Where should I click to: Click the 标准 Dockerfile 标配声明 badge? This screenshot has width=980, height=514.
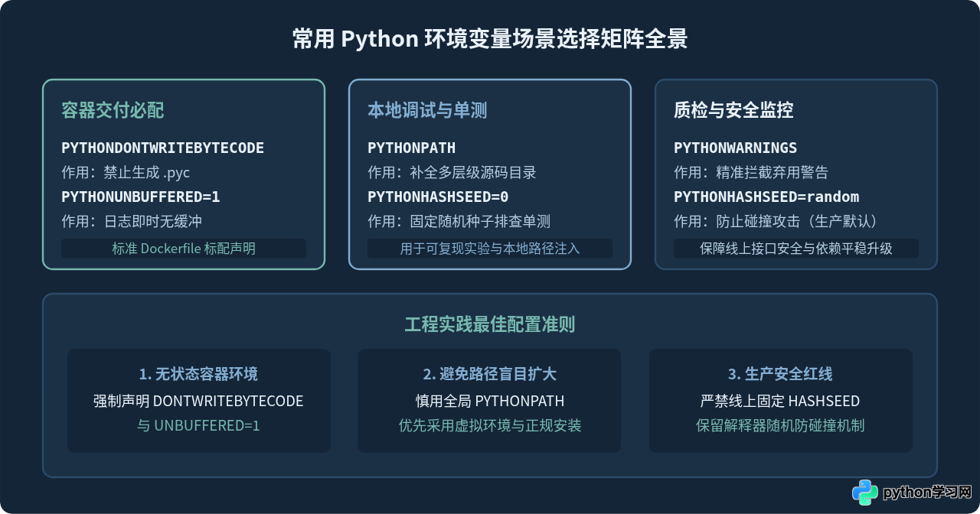[x=184, y=249]
